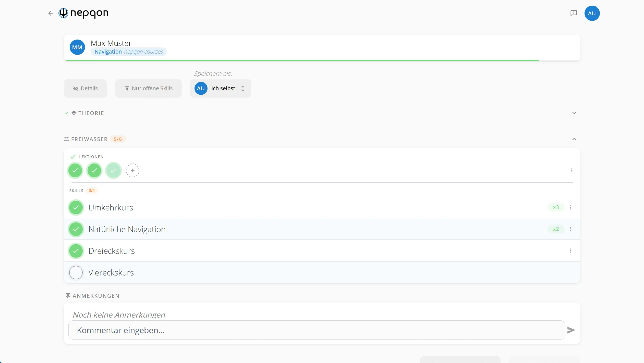Viewport: 644px width, 363px height.
Task: Open the Navigation nepqon courses tag
Action: click(x=129, y=52)
